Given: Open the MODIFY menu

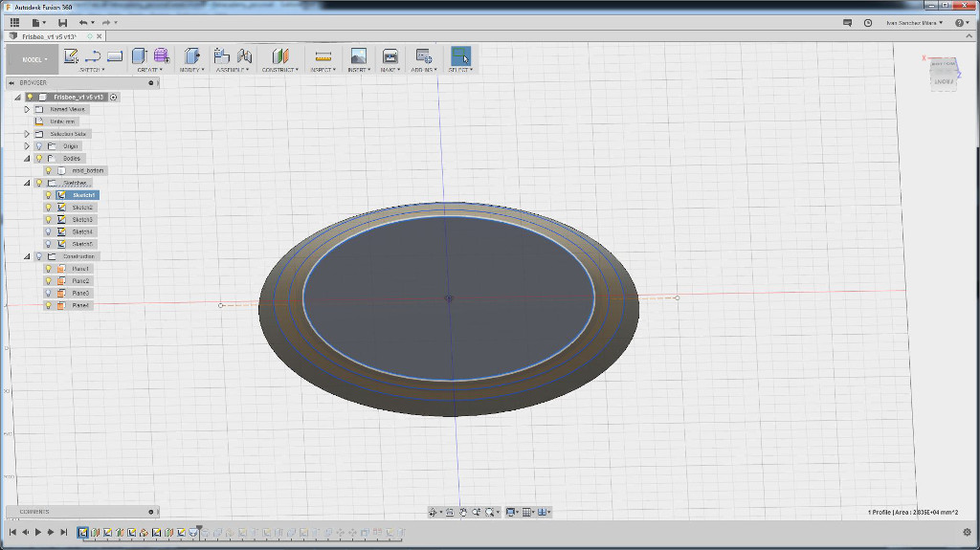Looking at the screenshot, I should [191, 70].
